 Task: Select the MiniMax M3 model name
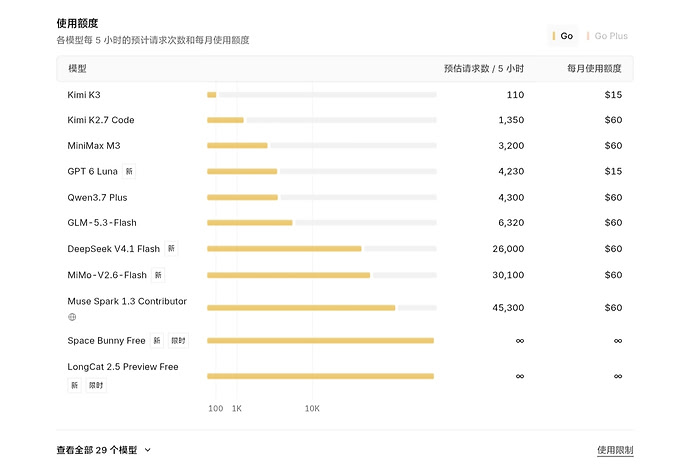(x=94, y=146)
